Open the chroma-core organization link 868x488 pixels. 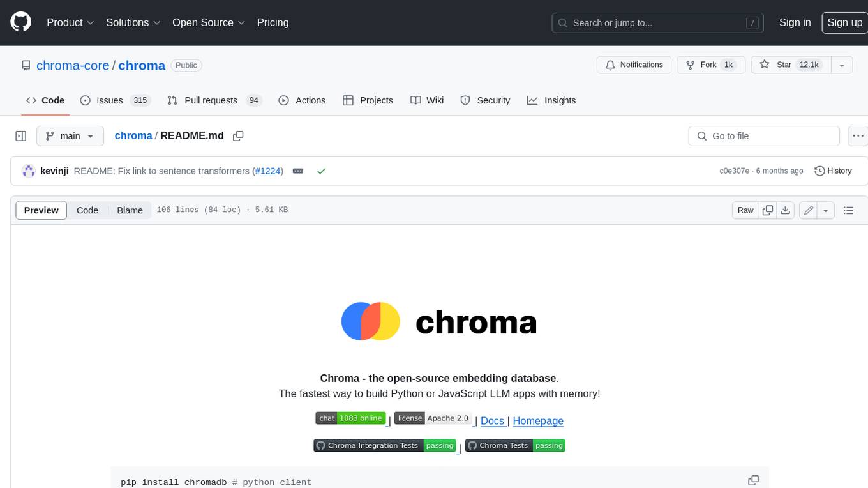73,65
